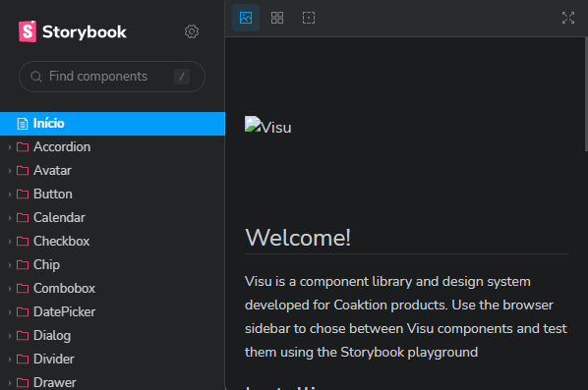Click the broken Visu image
The image size is (588, 390).
[267, 126]
